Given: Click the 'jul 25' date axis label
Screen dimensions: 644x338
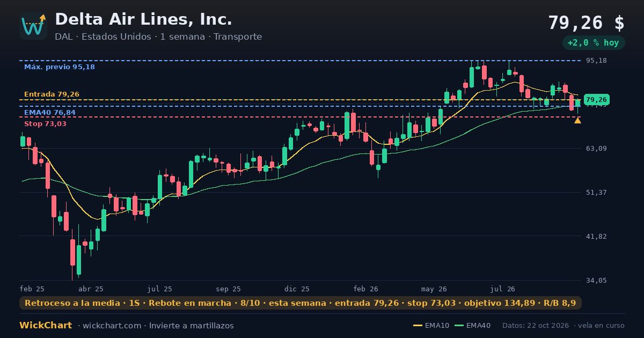Looking at the screenshot, I should pos(160,289).
